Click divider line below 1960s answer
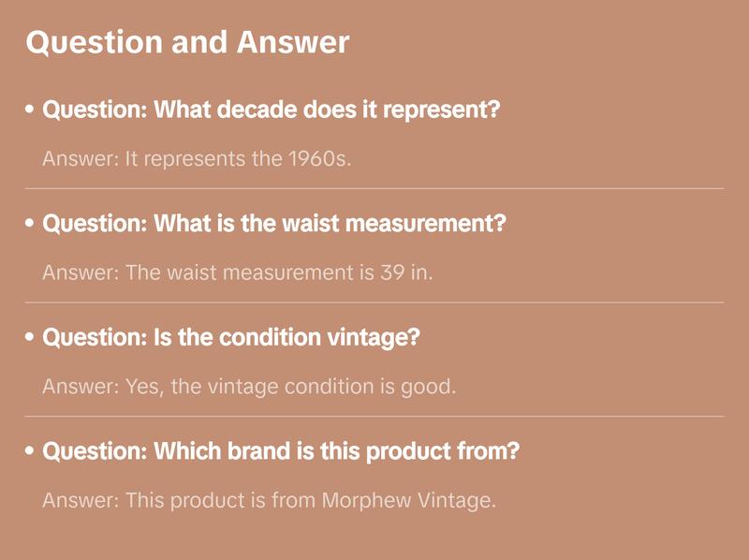 tap(374, 188)
